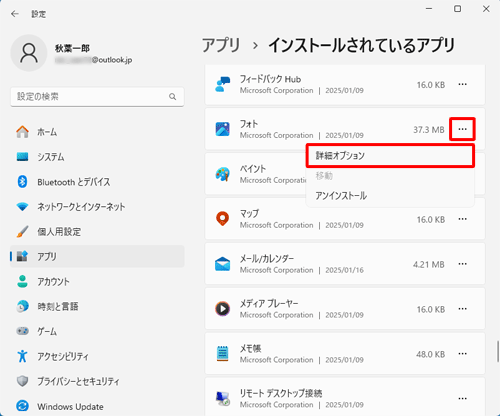The height and width of the screenshot is (416, 500).
Task: Click the 48.0 KB size value
Action: coord(430,354)
